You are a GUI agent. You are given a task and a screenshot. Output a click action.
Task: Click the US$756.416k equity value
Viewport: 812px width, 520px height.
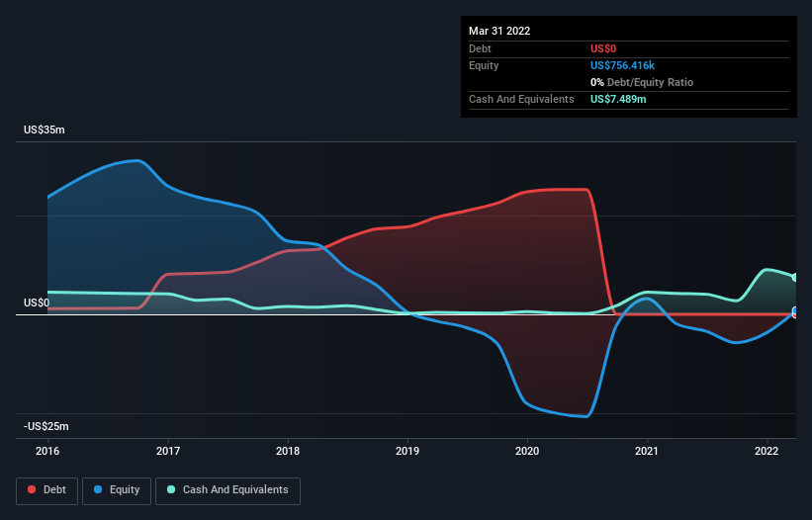click(x=622, y=65)
